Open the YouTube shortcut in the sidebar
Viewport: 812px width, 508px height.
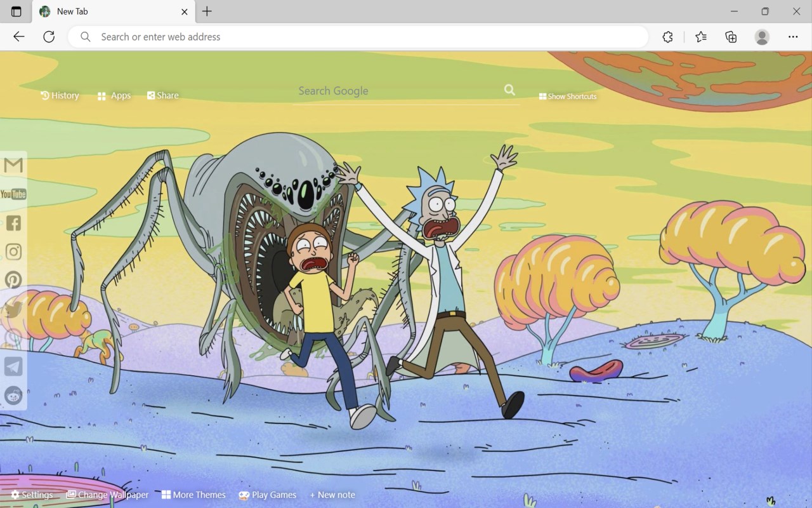pos(13,194)
